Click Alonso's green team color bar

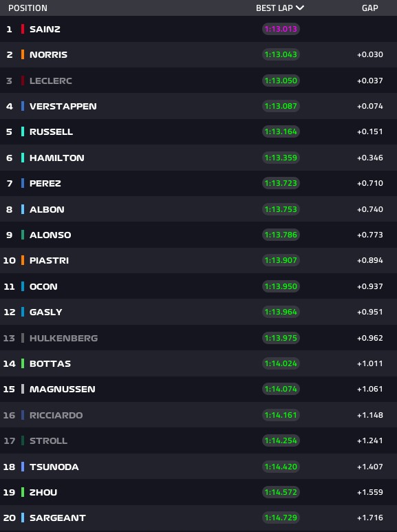pos(23,235)
